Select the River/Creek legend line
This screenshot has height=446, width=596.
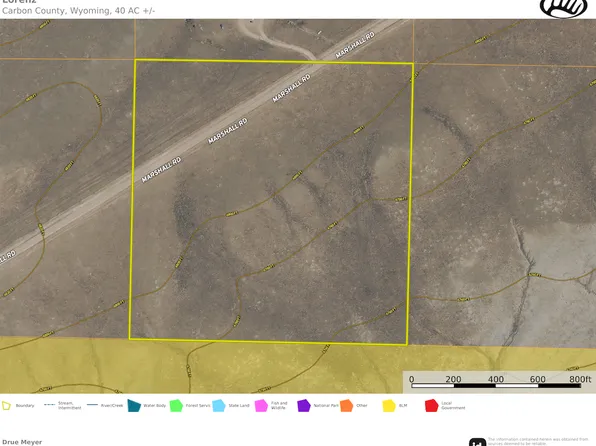pos(92,405)
